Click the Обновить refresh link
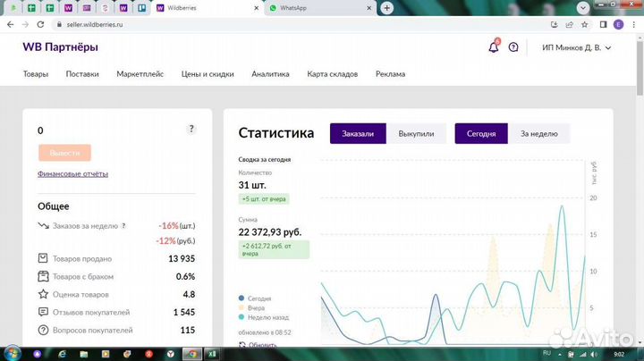 pos(258,345)
